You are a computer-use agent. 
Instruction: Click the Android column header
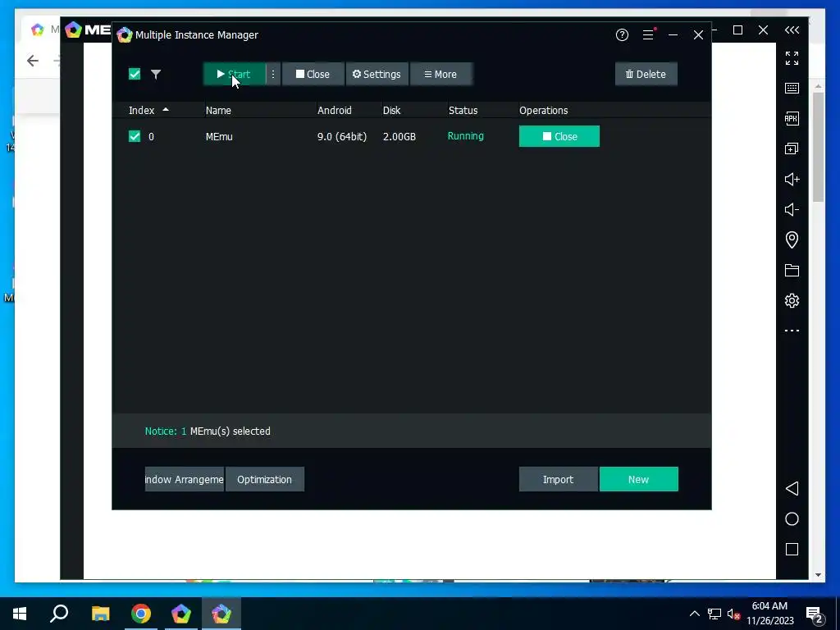[335, 111]
